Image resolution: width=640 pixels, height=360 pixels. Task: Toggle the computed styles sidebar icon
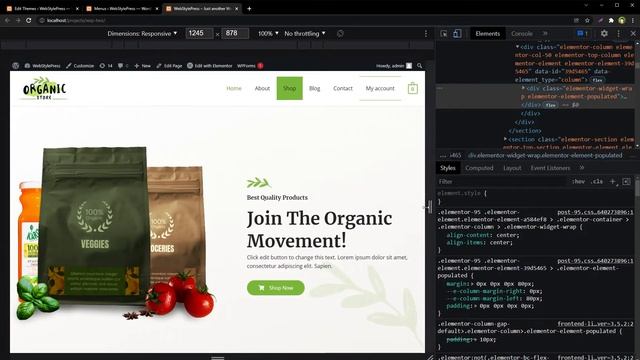tap(627, 181)
